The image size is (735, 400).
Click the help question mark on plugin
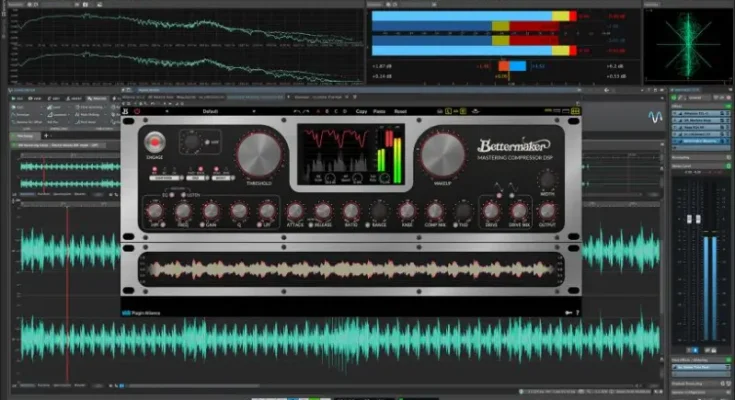[x=578, y=311]
